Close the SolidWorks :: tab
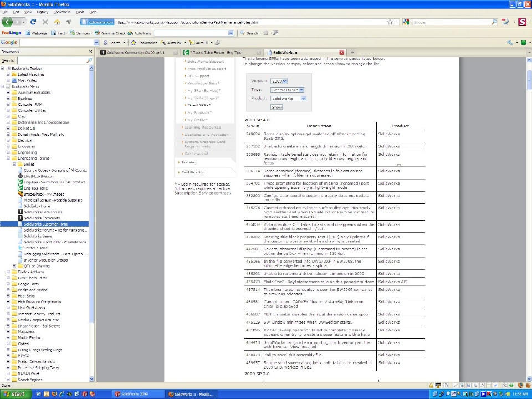Image resolution: width=532 pixels, height=399 pixels. click(342, 52)
